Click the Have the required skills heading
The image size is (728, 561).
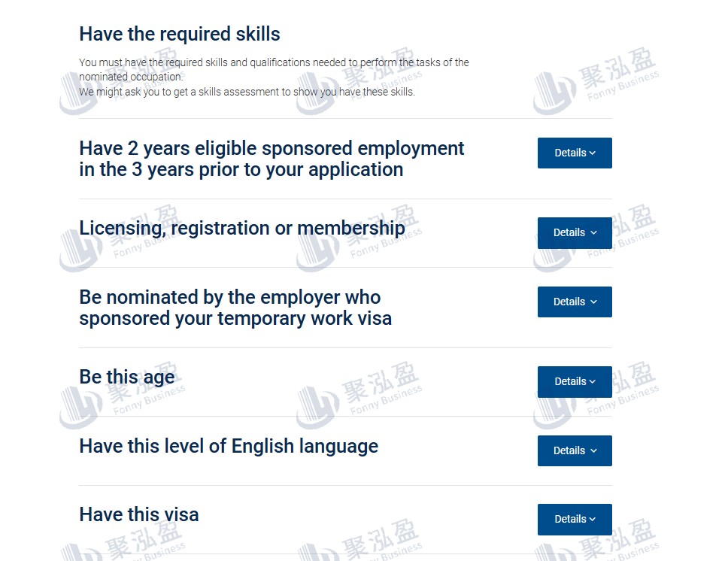point(180,34)
